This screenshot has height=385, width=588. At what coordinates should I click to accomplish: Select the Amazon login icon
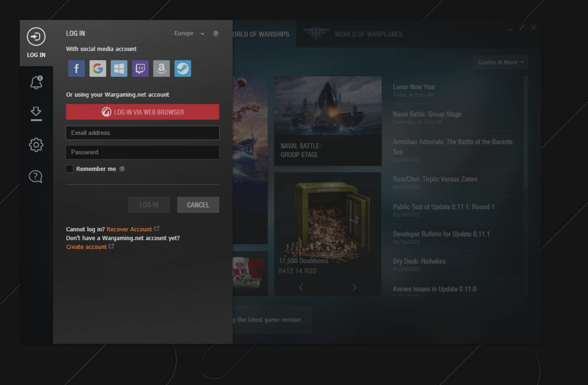click(161, 68)
